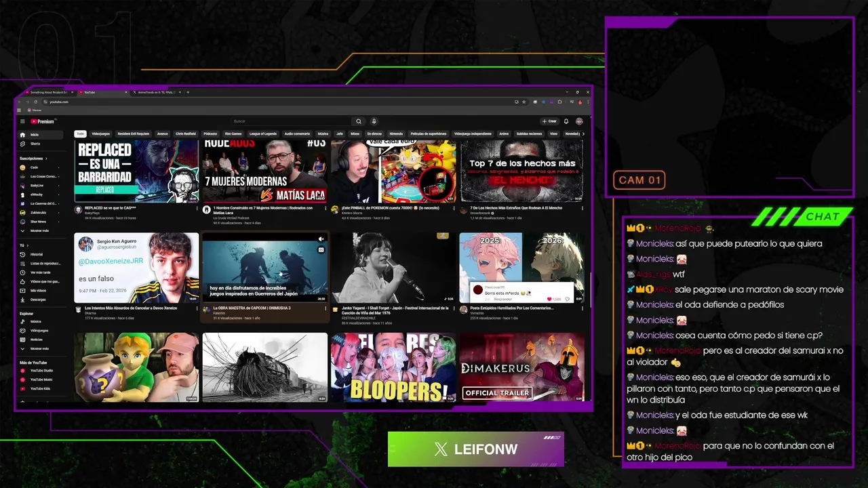Select the Anime filter chip

504,134
